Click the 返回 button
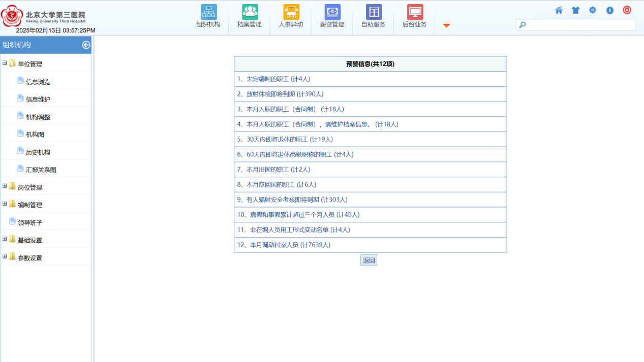The width and height of the screenshot is (644, 362). 369,260
